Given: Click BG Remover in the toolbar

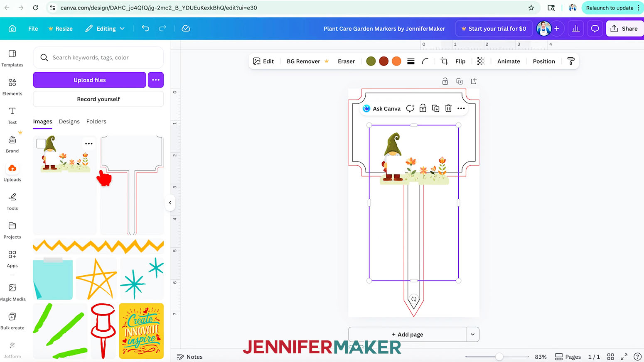Looking at the screenshot, I should click(x=308, y=61).
